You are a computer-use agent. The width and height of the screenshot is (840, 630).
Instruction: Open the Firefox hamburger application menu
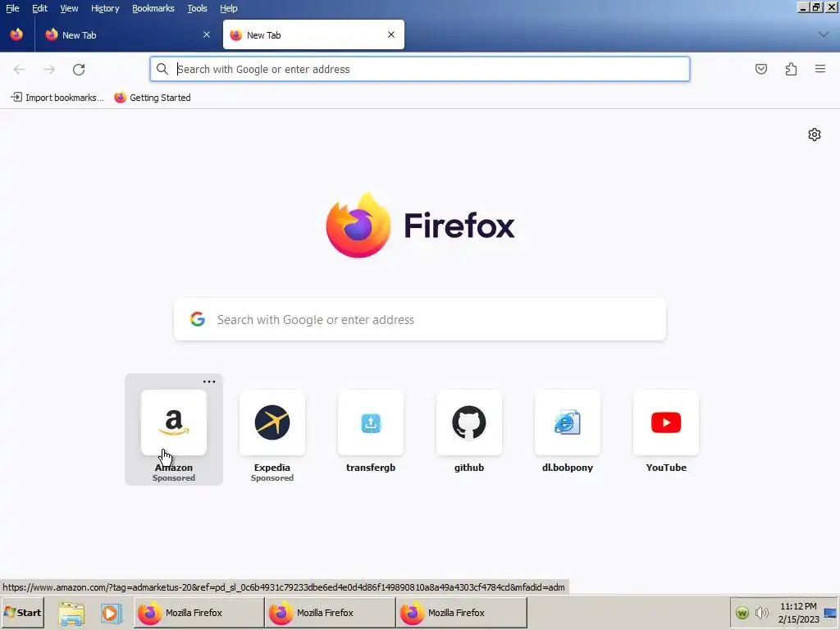pyautogui.click(x=819, y=69)
